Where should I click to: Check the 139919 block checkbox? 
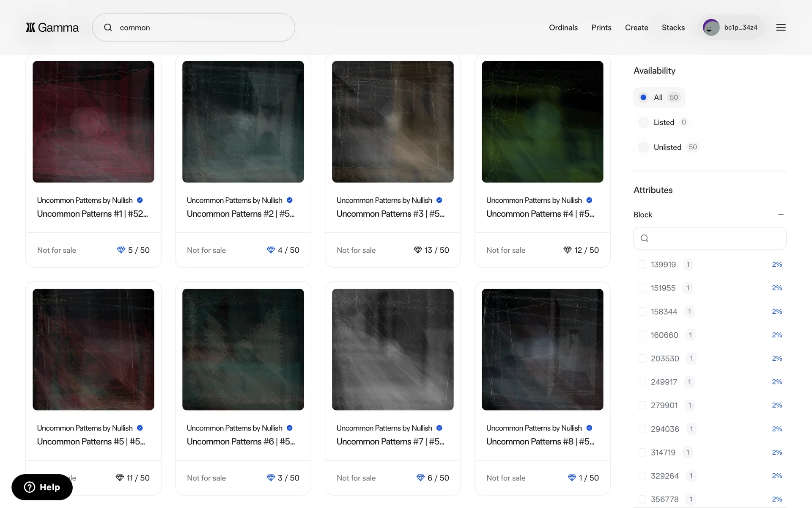(642, 265)
